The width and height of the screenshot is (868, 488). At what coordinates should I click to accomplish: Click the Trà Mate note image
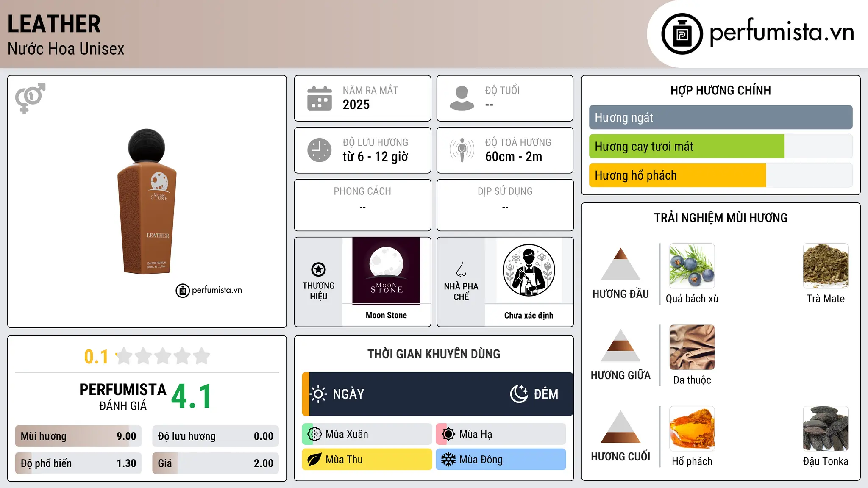826,266
